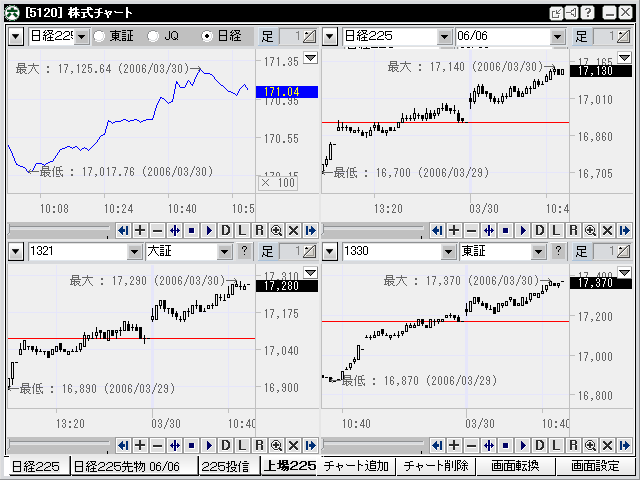Click the 足 button in the top-right chart
This screenshot has width=640, height=480.
pyautogui.click(x=581, y=36)
